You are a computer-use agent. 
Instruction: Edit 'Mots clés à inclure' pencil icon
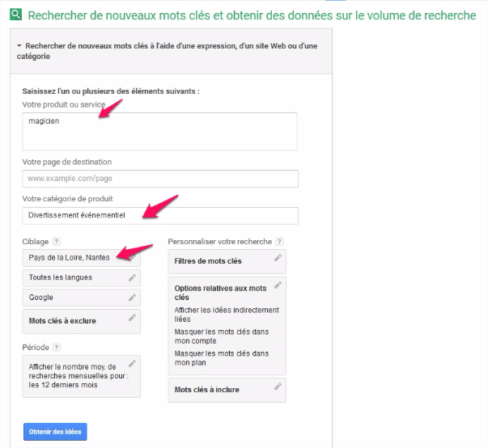click(x=278, y=386)
